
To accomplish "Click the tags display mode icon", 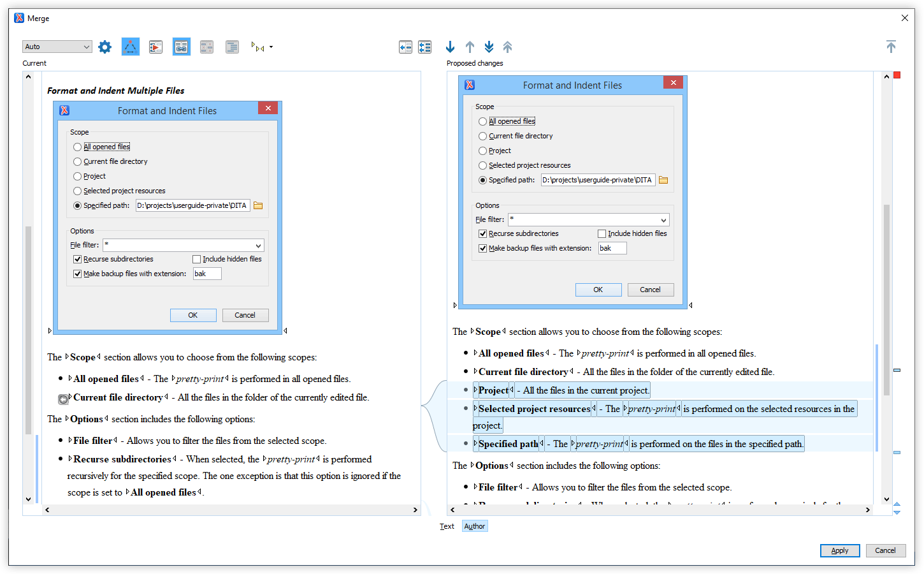I will click(257, 47).
